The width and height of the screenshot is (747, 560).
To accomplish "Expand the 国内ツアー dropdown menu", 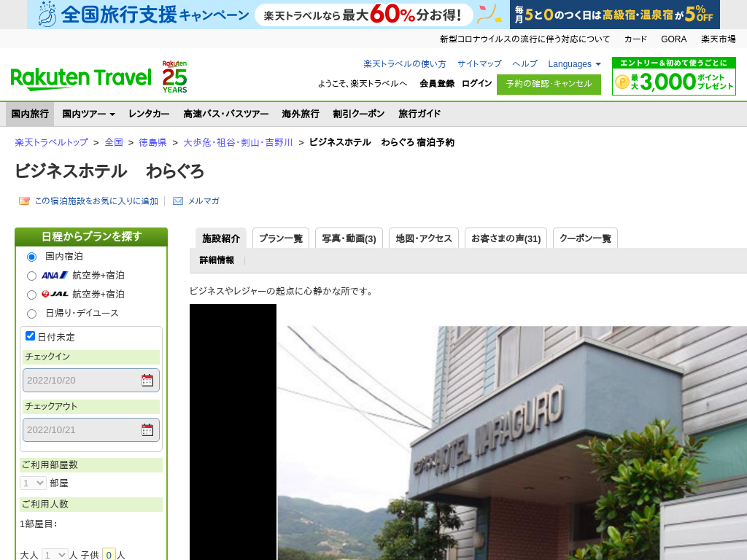I will (88, 114).
